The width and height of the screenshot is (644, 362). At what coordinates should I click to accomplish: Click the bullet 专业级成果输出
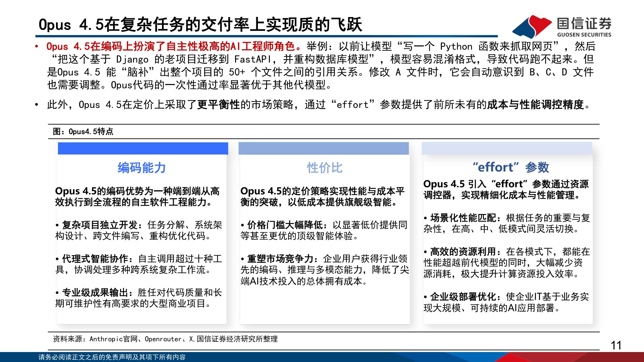tap(139, 298)
